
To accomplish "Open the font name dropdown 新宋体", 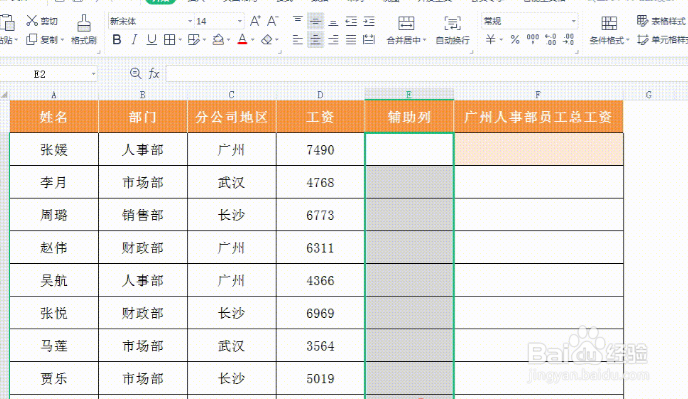I will (190, 21).
